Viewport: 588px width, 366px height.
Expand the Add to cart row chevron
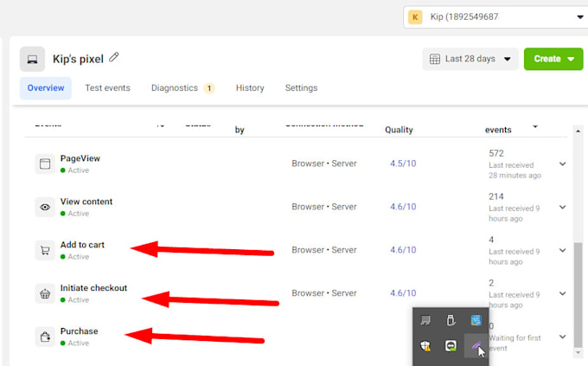[563, 250]
